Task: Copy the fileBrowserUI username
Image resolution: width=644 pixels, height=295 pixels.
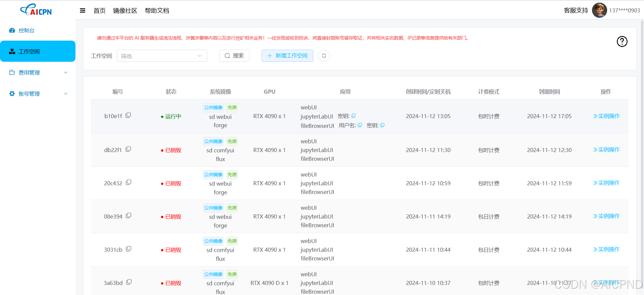Action: pyautogui.click(x=360, y=125)
